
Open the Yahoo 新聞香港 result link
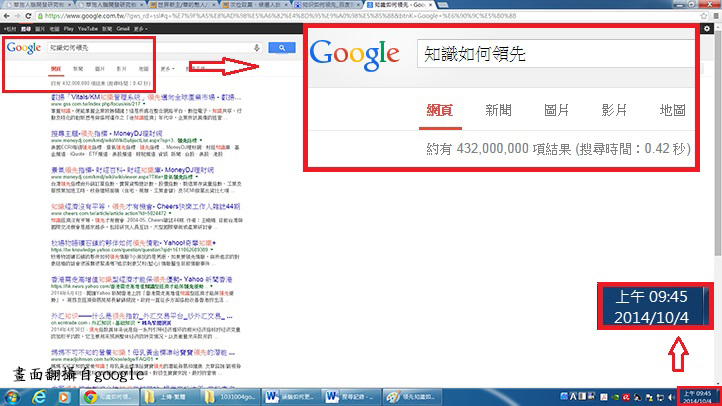coord(141,279)
